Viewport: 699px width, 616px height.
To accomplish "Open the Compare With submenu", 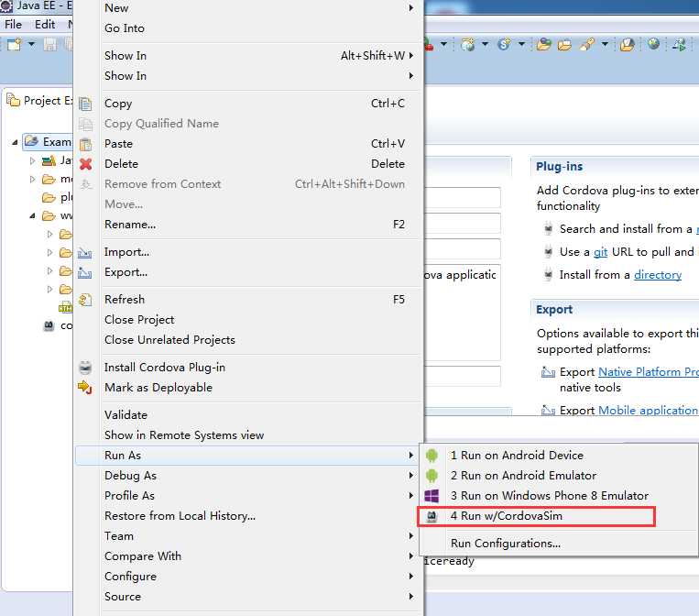I will [x=249, y=556].
